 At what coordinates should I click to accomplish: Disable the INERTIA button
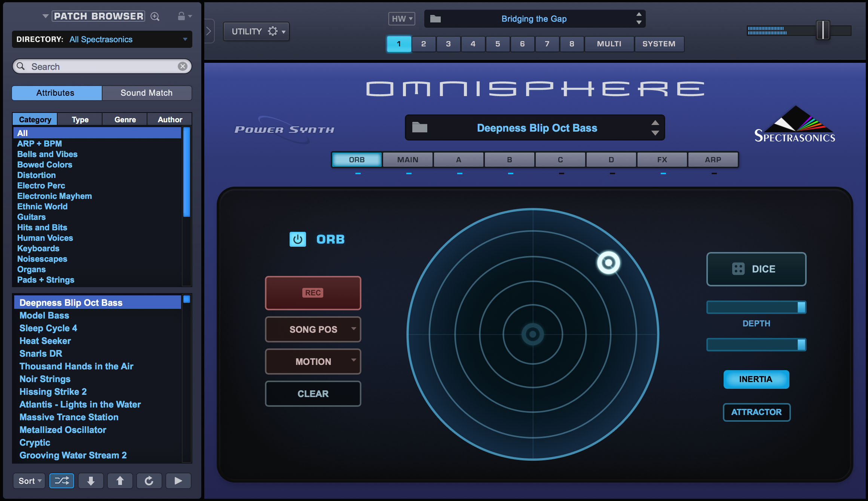tap(756, 379)
